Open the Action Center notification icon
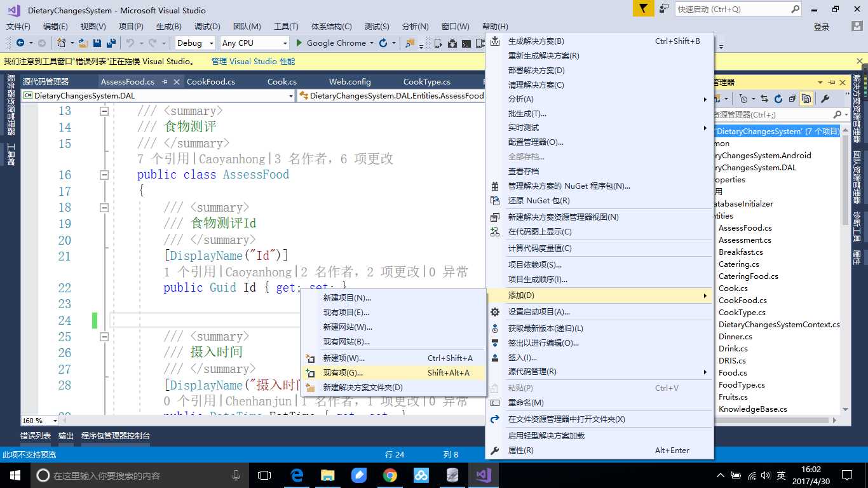 [846, 475]
